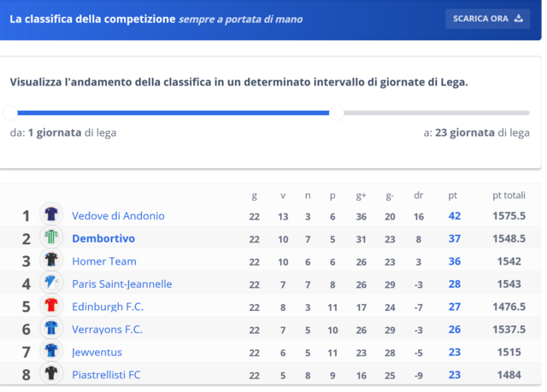The image size is (547, 392).
Task: Click the grey unfilled part of the slider track
Action: pos(437,113)
